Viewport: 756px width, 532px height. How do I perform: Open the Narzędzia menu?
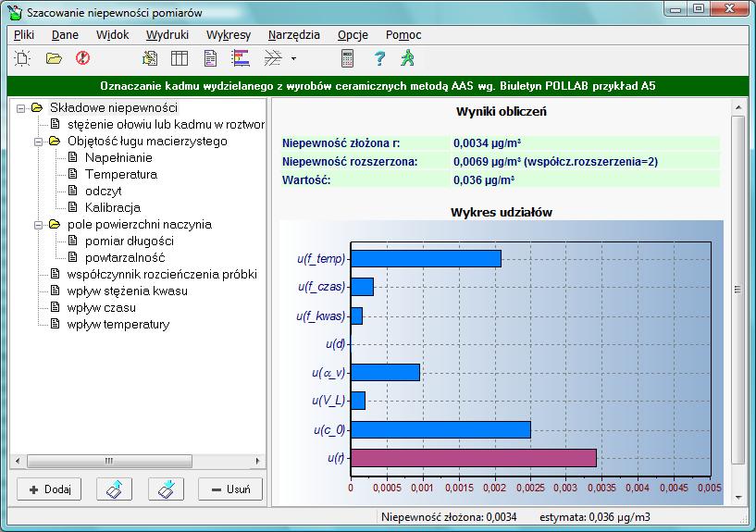coord(293,35)
